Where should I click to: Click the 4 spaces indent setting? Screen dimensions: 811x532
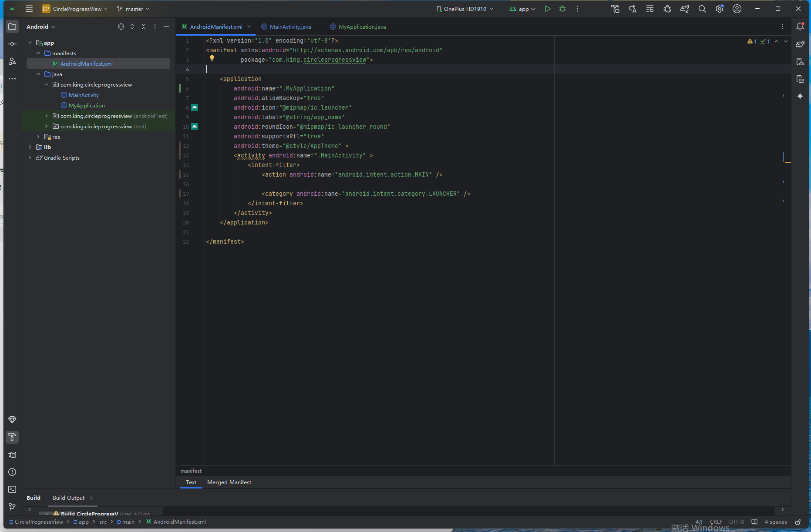click(x=776, y=522)
